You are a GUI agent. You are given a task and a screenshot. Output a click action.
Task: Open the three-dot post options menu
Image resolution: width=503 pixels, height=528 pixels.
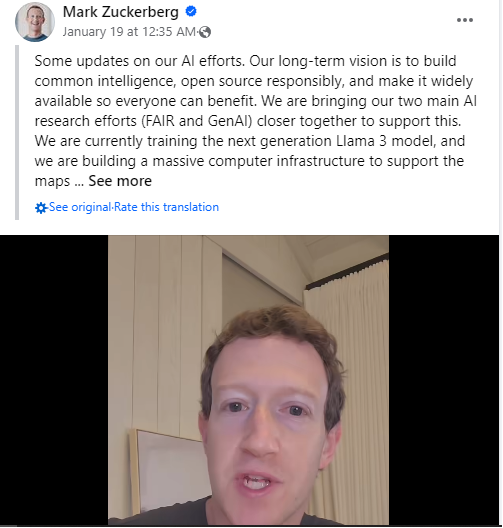(x=465, y=20)
